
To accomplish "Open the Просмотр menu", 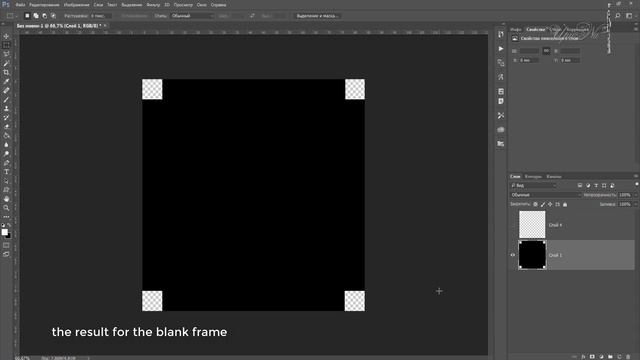I will (183, 5).
